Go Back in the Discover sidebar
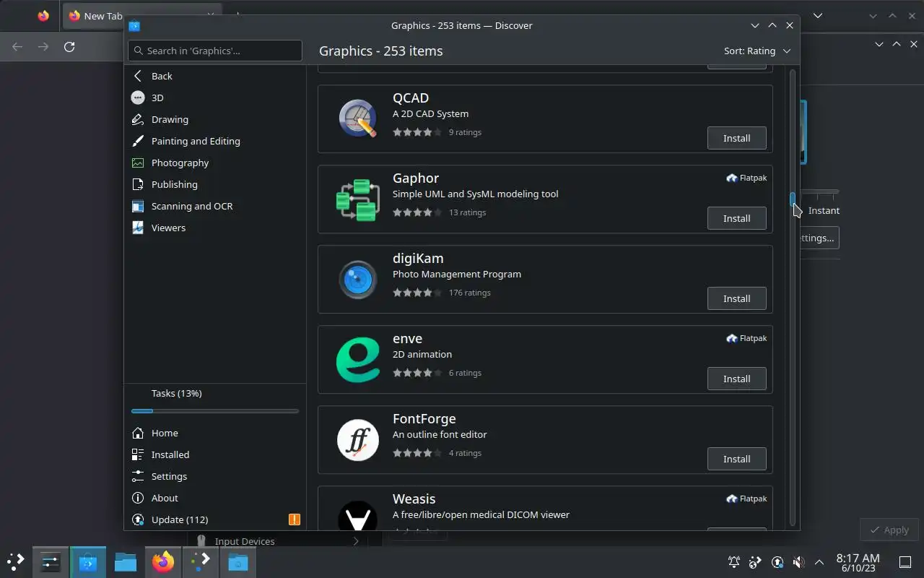Image resolution: width=924 pixels, height=578 pixels. click(215, 76)
